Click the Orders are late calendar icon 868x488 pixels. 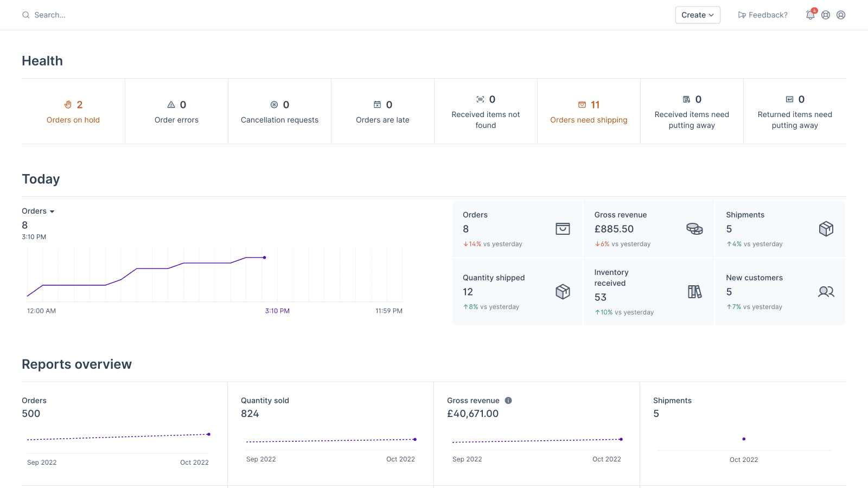click(x=377, y=105)
